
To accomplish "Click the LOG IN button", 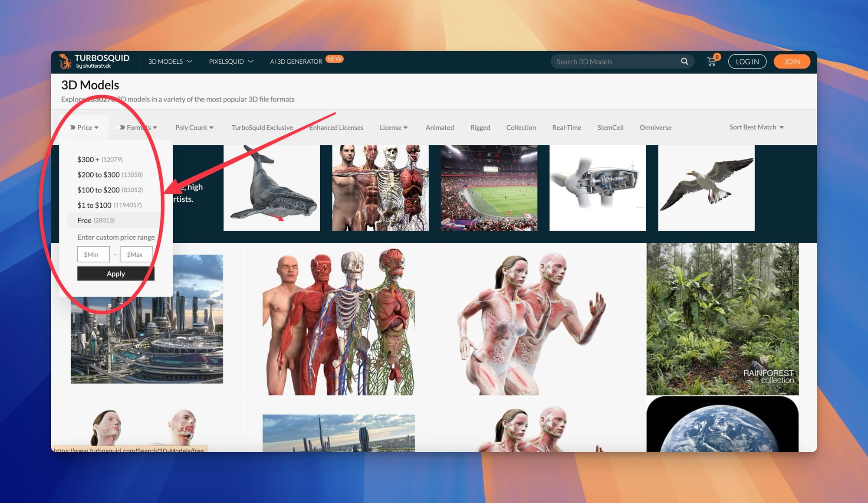I will click(x=747, y=62).
